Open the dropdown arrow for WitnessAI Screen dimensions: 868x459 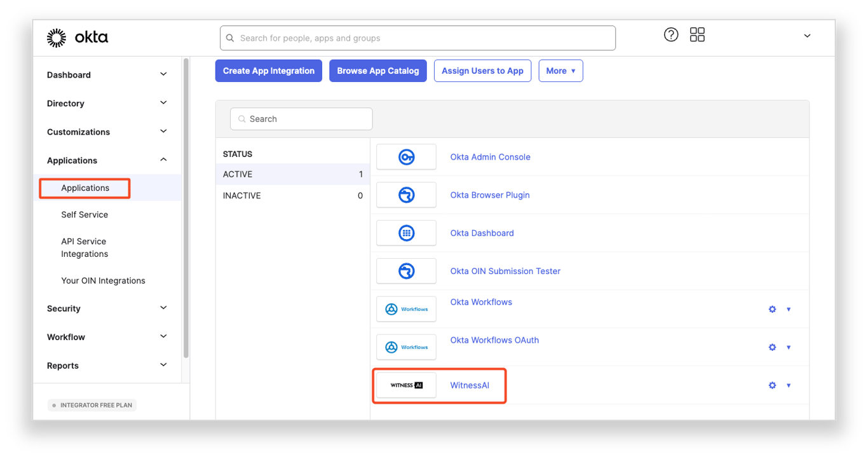[789, 385]
